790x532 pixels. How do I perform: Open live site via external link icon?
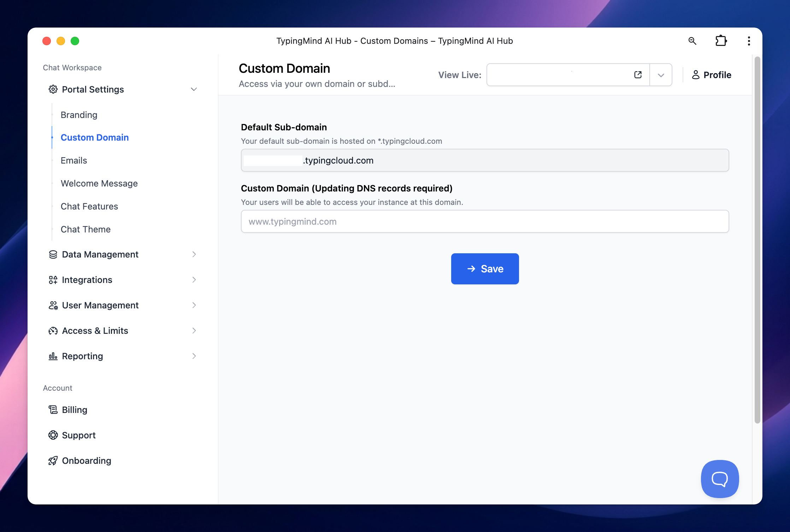point(638,75)
